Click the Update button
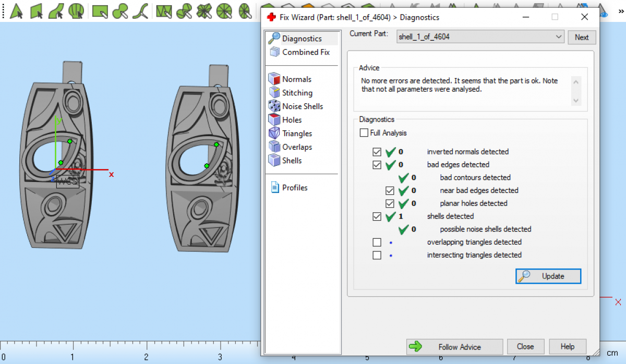The width and height of the screenshot is (626, 364). [548, 276]
